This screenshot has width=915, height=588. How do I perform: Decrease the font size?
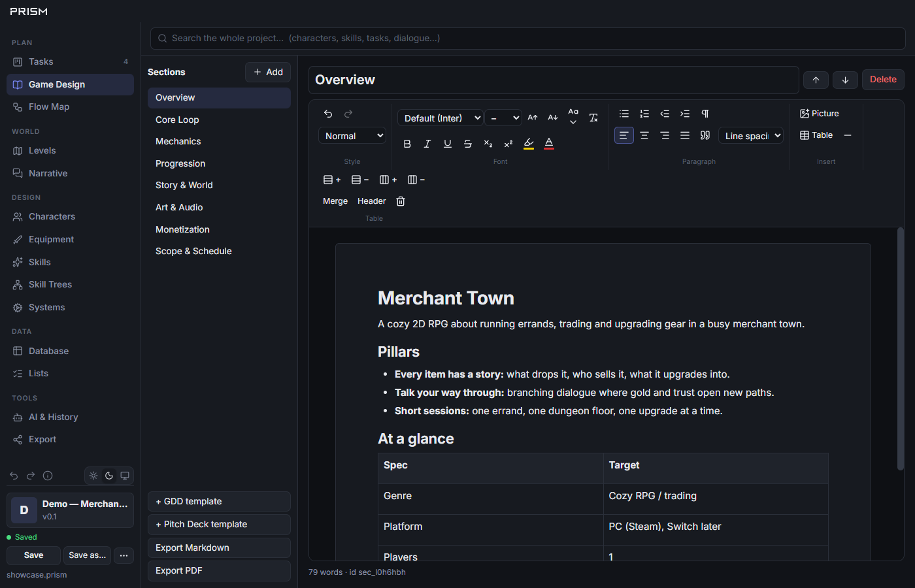(x=553, y=118)
